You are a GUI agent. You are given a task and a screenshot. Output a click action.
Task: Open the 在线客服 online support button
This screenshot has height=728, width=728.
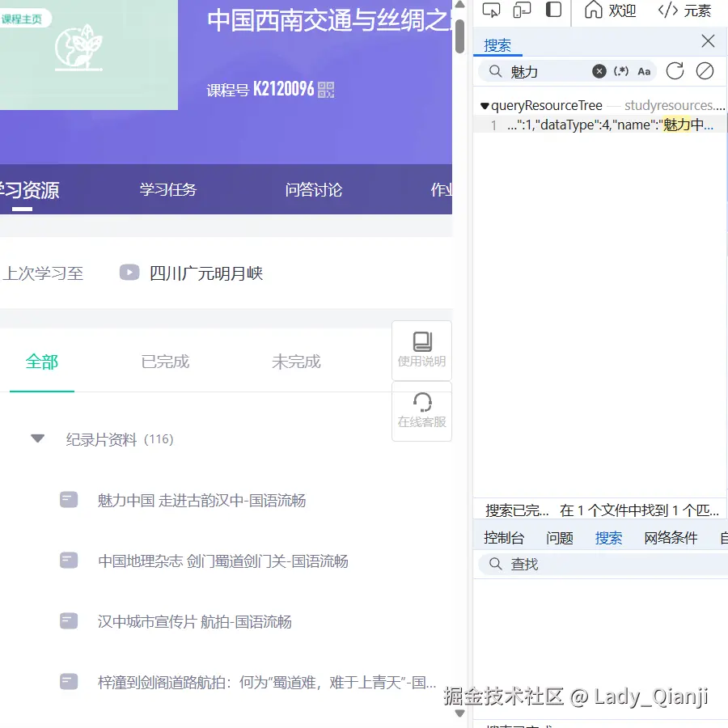pyautogui.click(x=421, y=412)
